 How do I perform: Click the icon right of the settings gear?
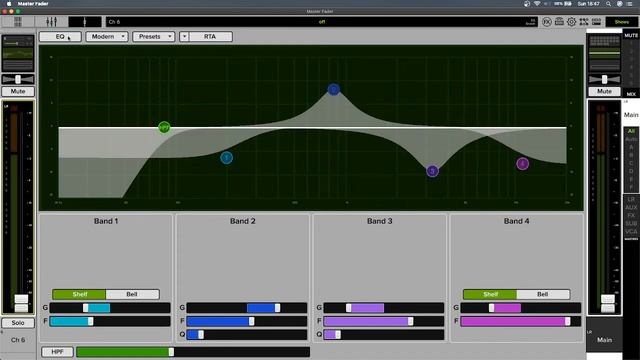click(584, 22)
